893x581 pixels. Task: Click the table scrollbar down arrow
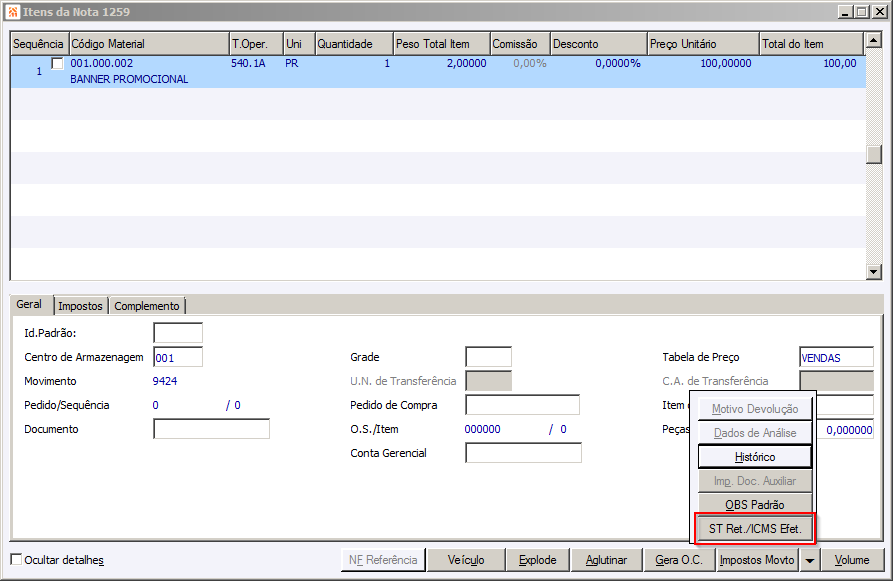874,272
